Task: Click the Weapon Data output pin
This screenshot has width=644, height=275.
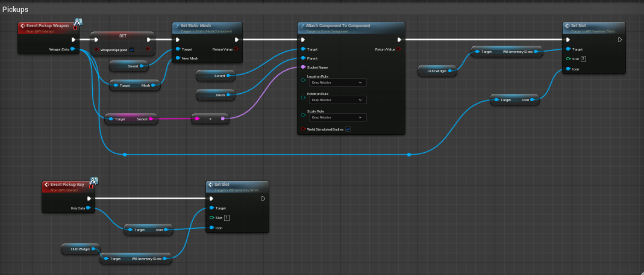Action: [73, 49]
